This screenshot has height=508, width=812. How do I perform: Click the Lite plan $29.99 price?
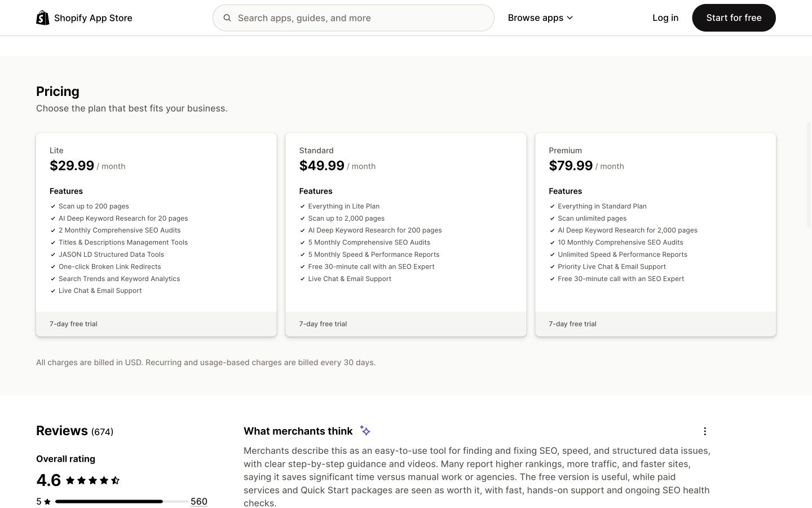tap(72, 165)
